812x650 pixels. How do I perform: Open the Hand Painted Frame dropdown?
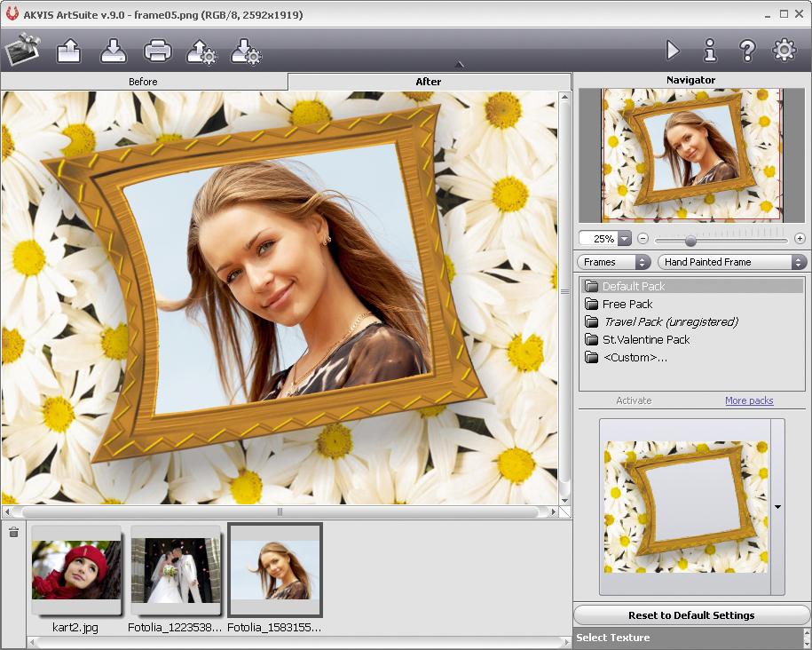731,262
